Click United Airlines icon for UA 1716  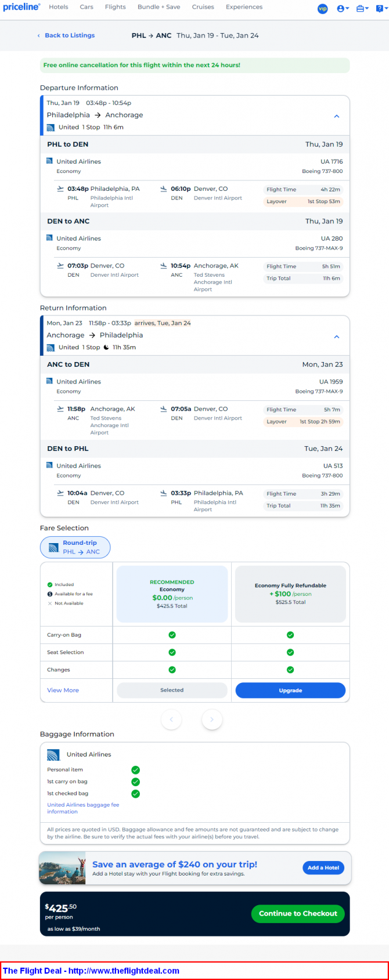(49, 161)
